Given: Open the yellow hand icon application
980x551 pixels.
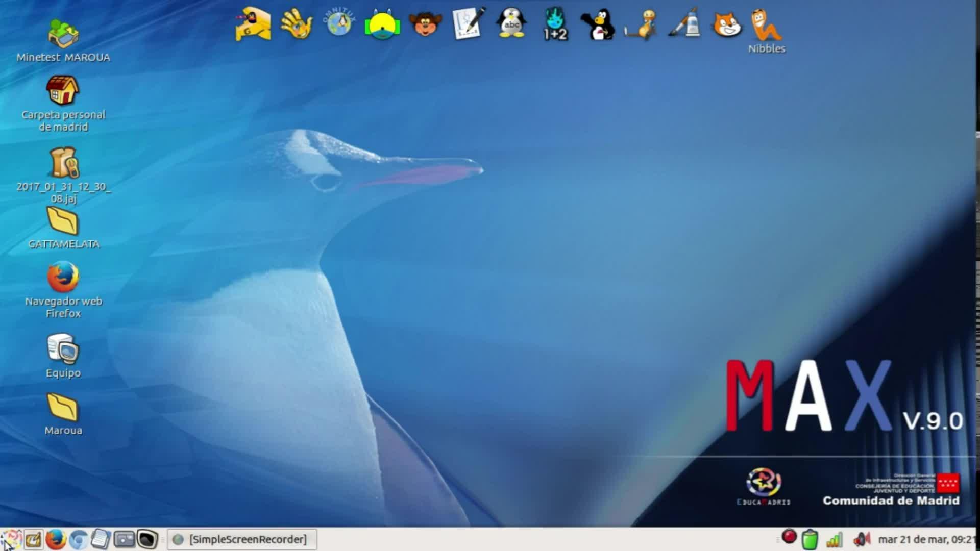Looking at the screenshot, I should [297, 23].
